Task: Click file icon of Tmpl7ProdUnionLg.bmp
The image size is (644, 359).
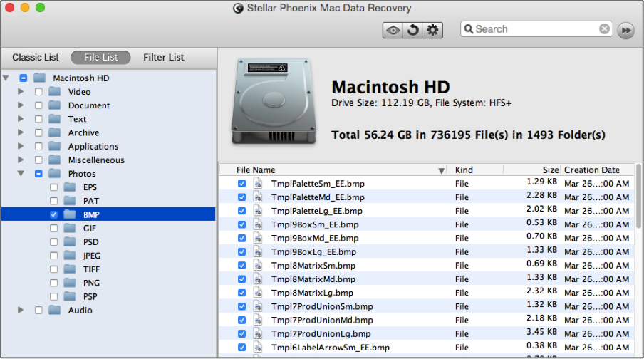Action: pyautogui.click(x=257, y=333)
